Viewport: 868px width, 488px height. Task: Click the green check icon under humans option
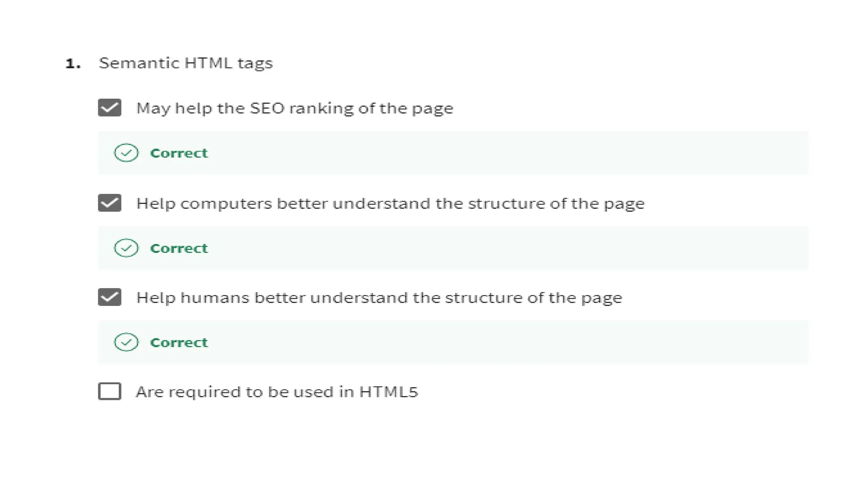tap(126, 342)
